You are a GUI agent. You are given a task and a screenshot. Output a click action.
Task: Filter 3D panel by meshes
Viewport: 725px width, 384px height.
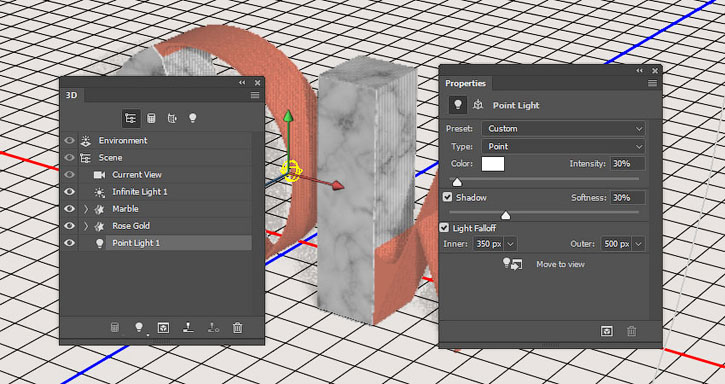point(151,118)
